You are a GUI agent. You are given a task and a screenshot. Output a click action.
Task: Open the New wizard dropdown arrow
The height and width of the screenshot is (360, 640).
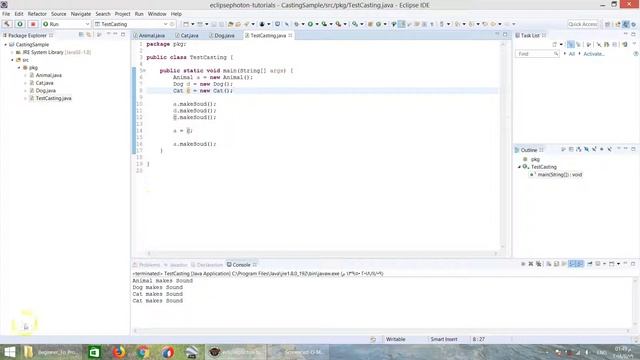(x=193, y=24)
